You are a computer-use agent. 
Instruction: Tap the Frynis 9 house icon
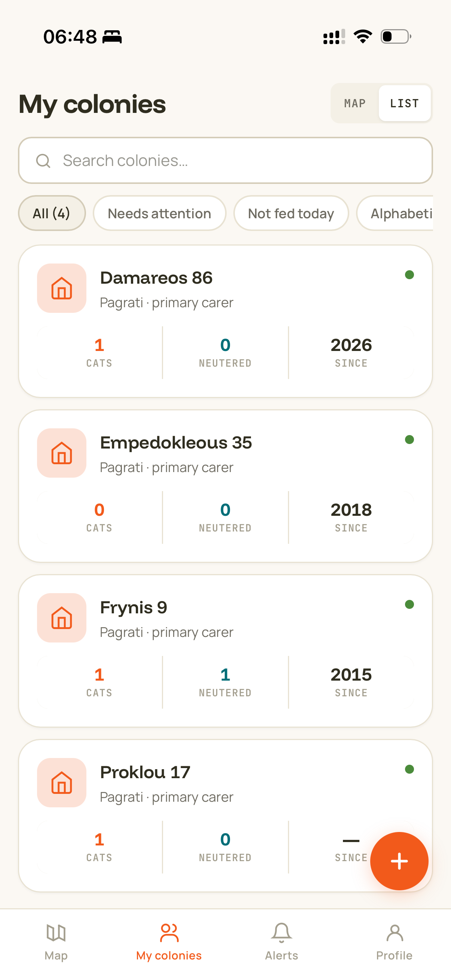point(62,617)
